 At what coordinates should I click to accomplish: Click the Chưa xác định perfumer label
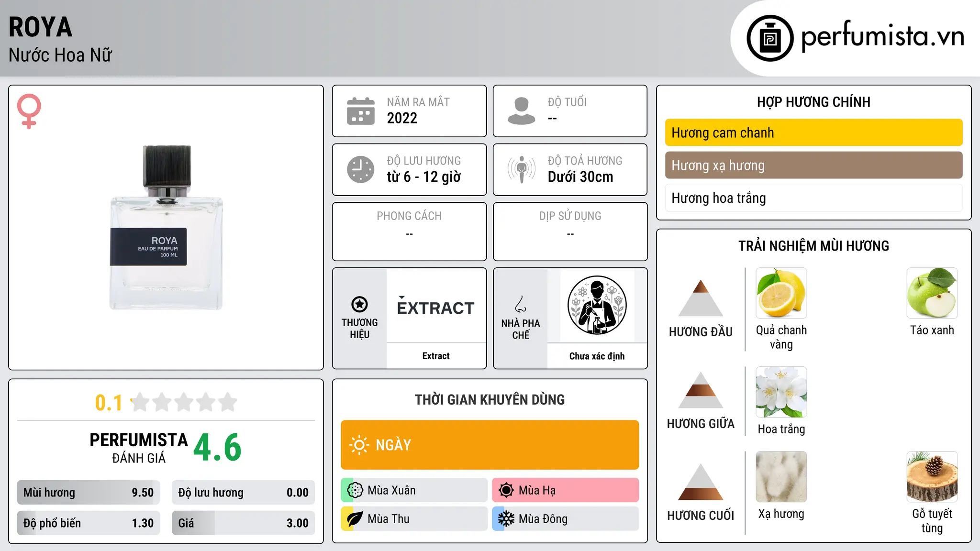tap(597, 356)
